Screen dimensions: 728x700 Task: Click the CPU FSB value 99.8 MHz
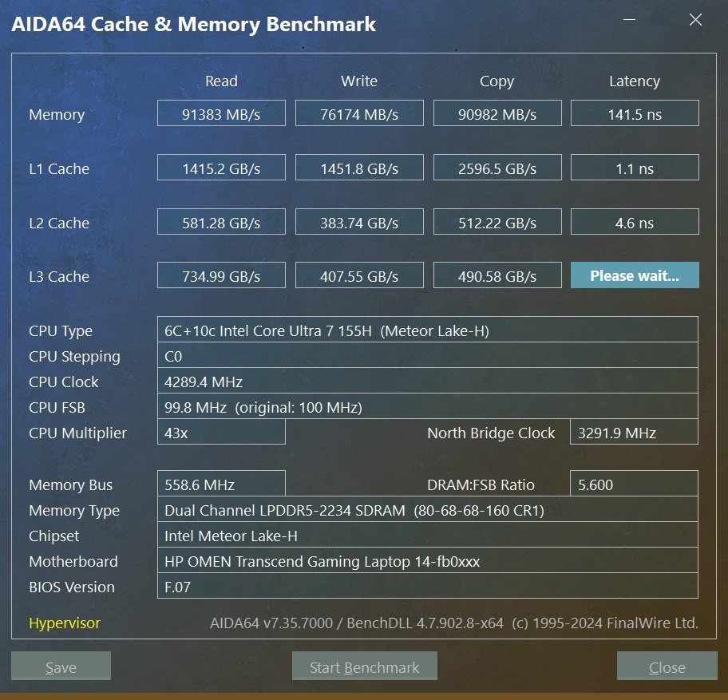click(x=428, y=406)
